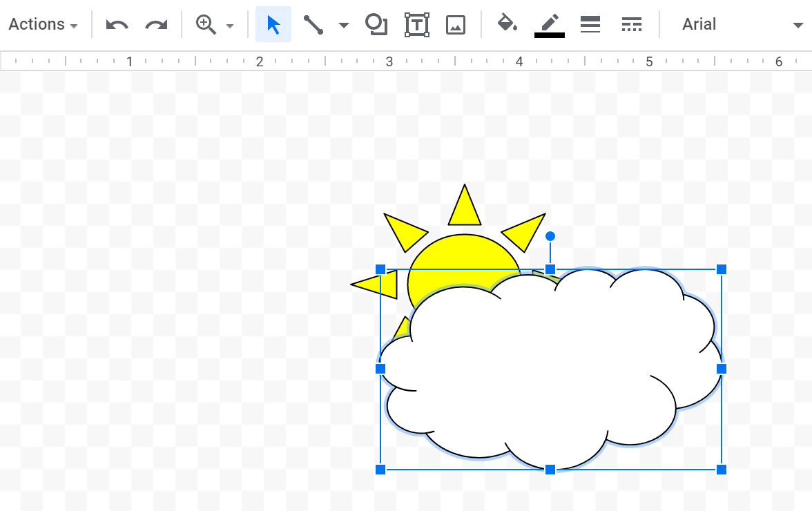
Task: Open the Border color tool
Action: coord(549,23)
